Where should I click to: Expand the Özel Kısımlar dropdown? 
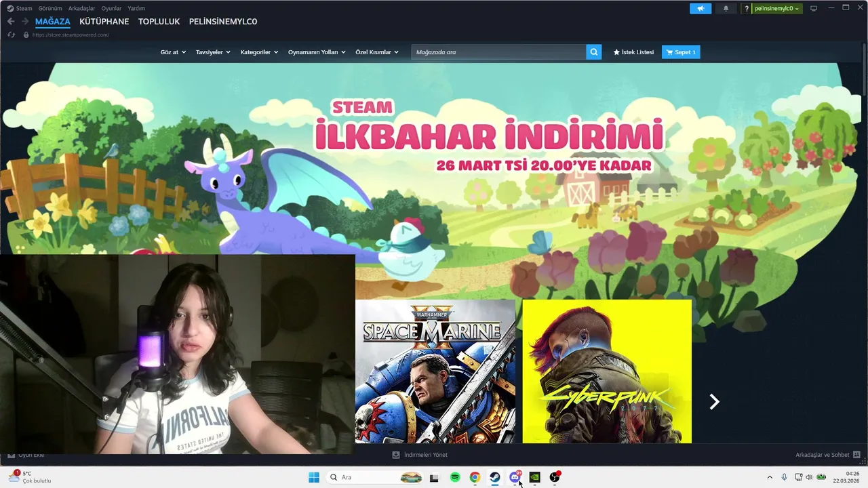click(377, 52)
